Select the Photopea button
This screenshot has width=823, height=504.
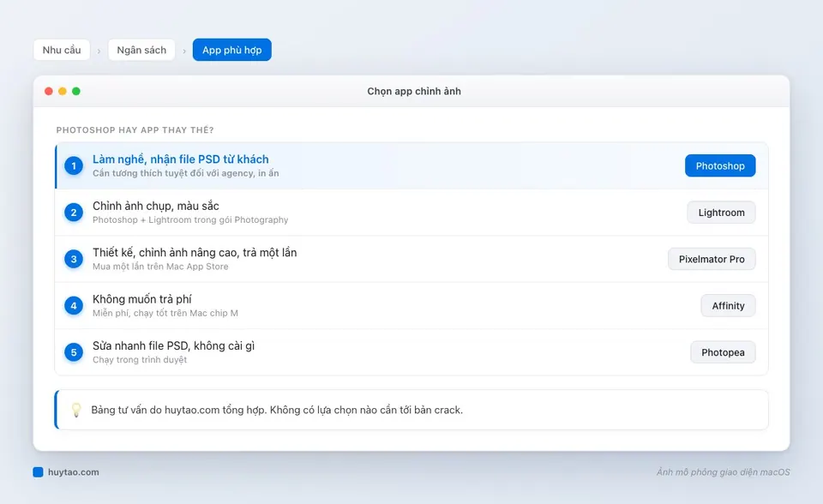click(723, 352)
